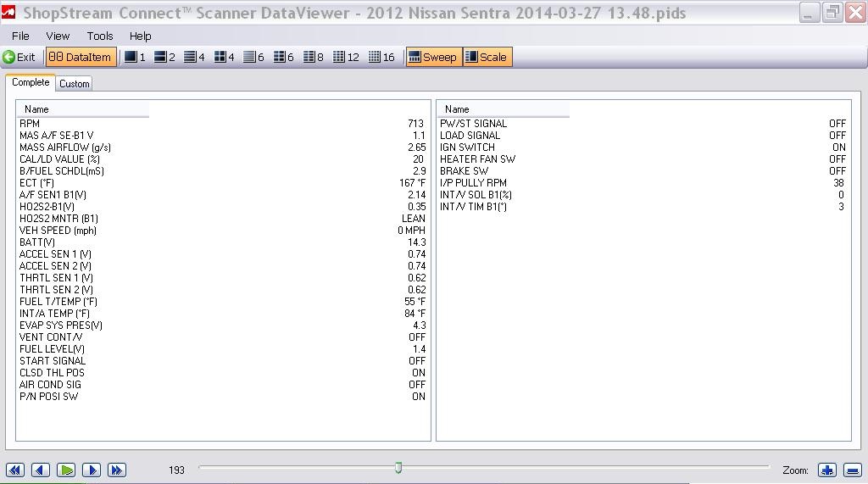868x484 pixels.
Task: Jump to last frame with fast-forward button
Action: 117,470
